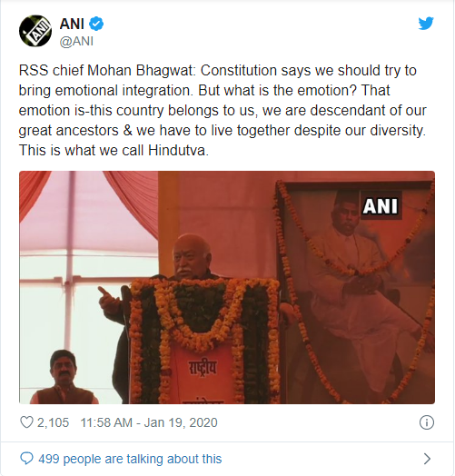Screen dimensions: 455x476
Task: Click the man seated at bottom left
Action: (x=64, y=377)
